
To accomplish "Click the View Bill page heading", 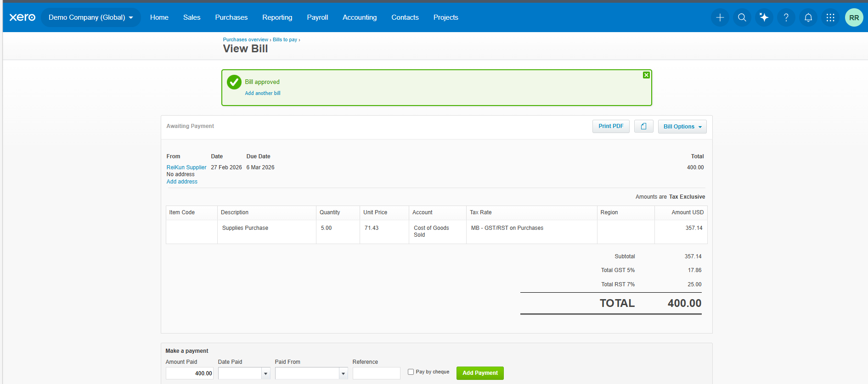I will (245, 49).
